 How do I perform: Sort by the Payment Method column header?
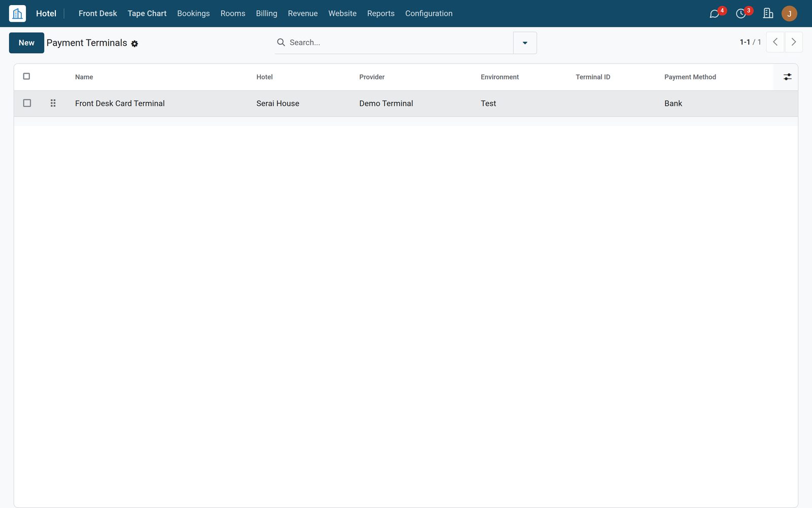click(x=690, y=77)
